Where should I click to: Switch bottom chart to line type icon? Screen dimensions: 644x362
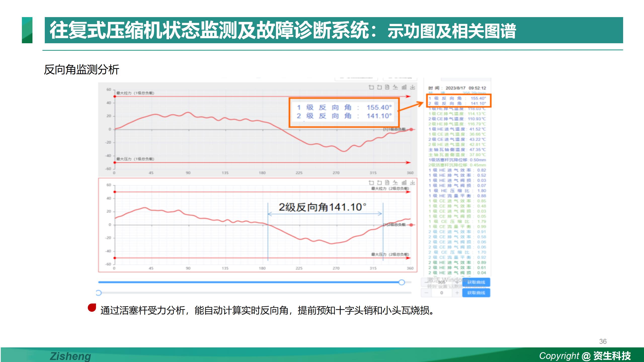(x=395, y=183)
